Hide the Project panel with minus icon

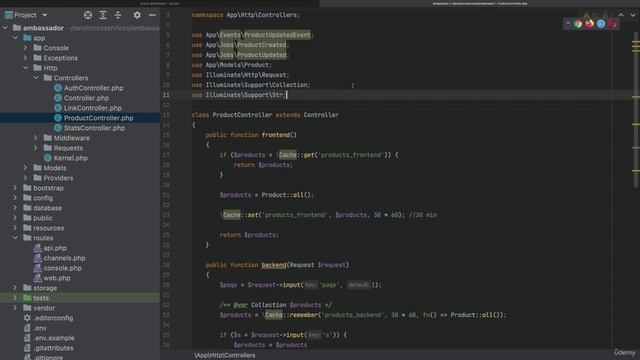(x=152, y=15)
